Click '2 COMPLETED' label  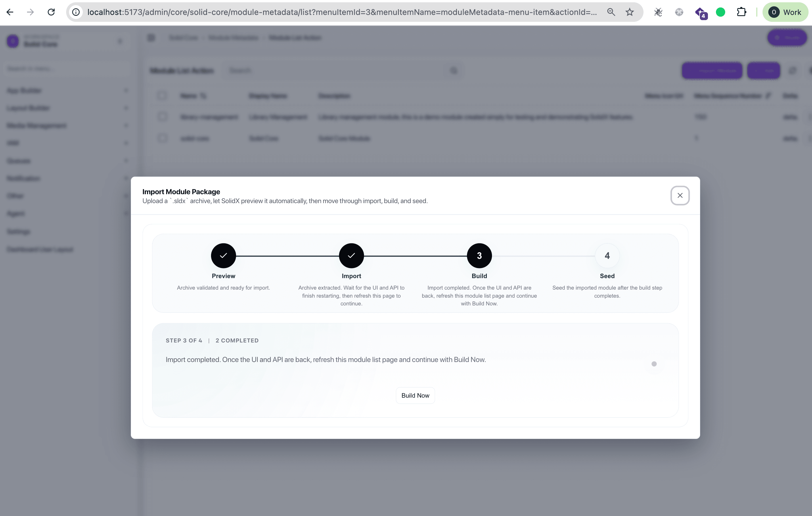coord(237,340)
